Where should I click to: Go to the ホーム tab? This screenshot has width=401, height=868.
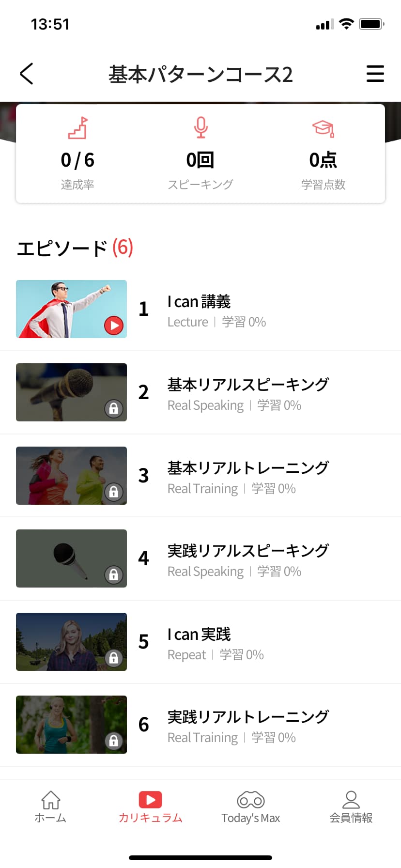point(50,807)
